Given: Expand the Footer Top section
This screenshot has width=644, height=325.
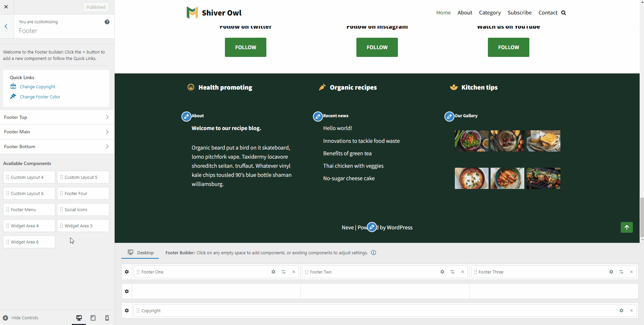Looking at the screenshot, I should [57, 117].
